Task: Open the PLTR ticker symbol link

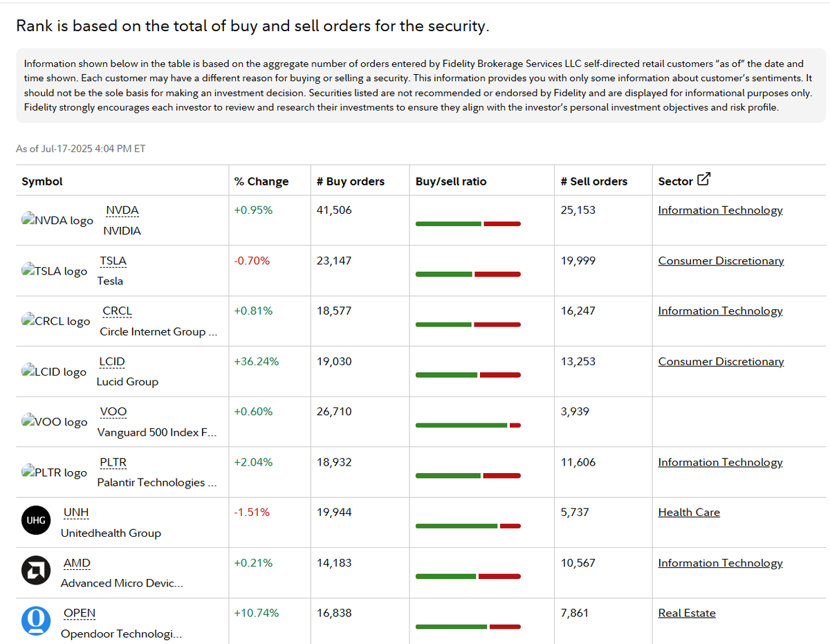Action: point(113,462)
